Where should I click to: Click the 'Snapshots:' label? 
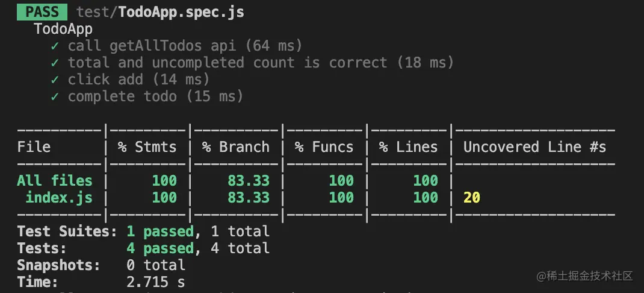[59, 265]
